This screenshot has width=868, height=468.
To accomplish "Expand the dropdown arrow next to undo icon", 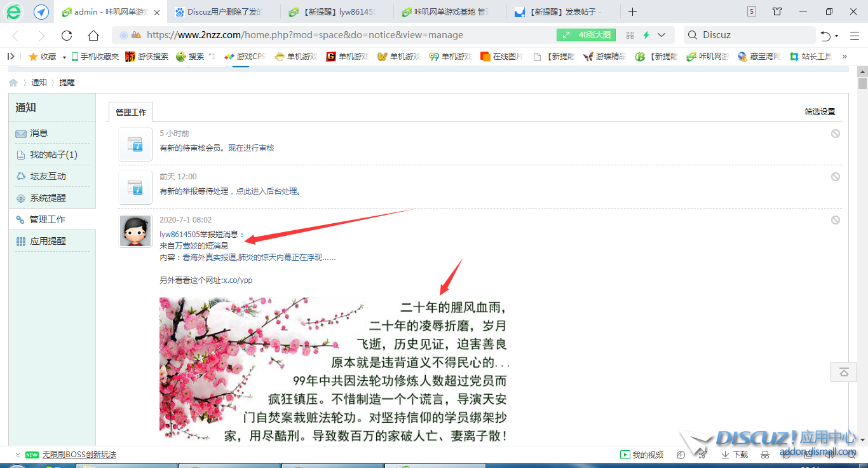I will click(837, 36).
